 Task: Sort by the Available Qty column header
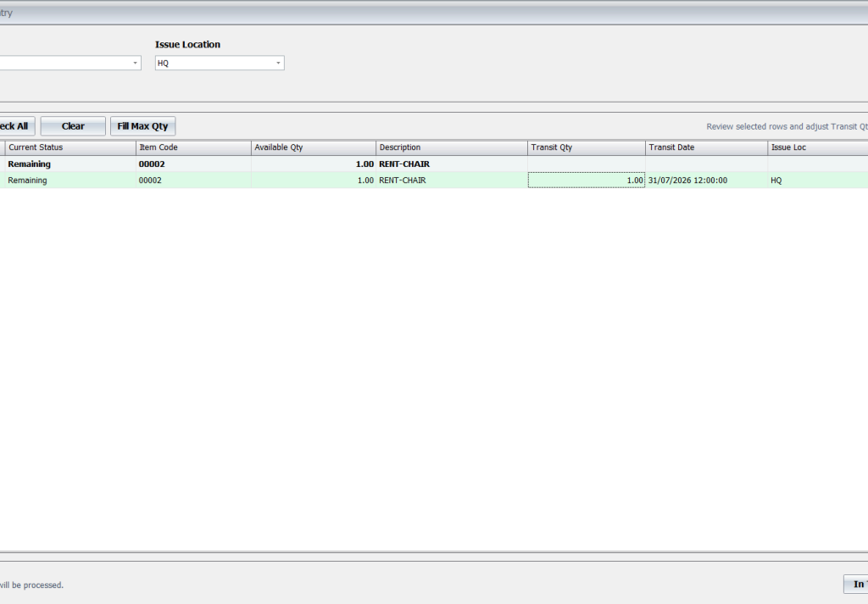coord(314,147)
